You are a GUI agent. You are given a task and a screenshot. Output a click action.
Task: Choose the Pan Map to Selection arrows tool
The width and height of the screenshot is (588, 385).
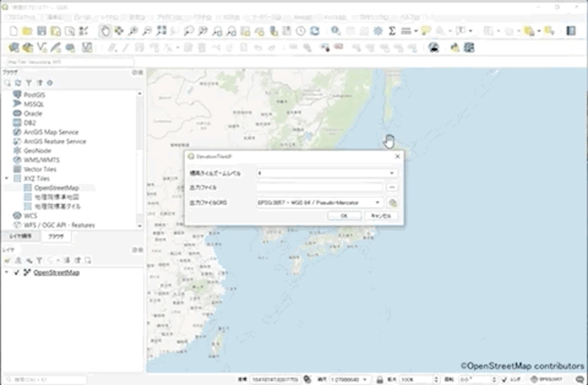click(x=119, y=31)
